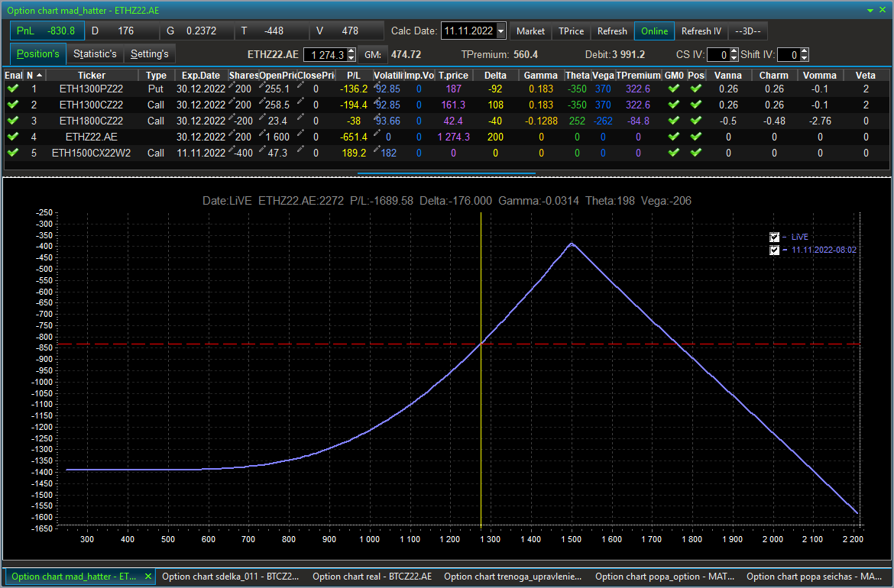
Task: Close the mad_hatter option chart tab
Action: click(148, 577)
